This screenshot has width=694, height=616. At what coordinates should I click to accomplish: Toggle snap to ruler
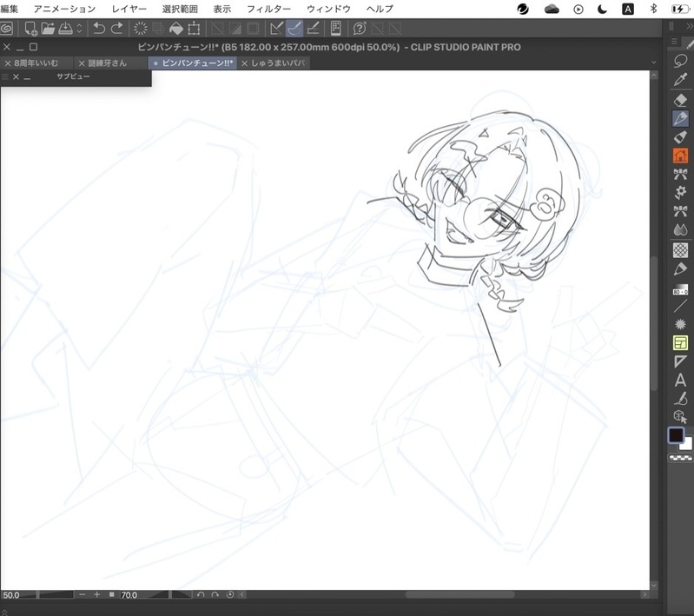tap(276, 29)
